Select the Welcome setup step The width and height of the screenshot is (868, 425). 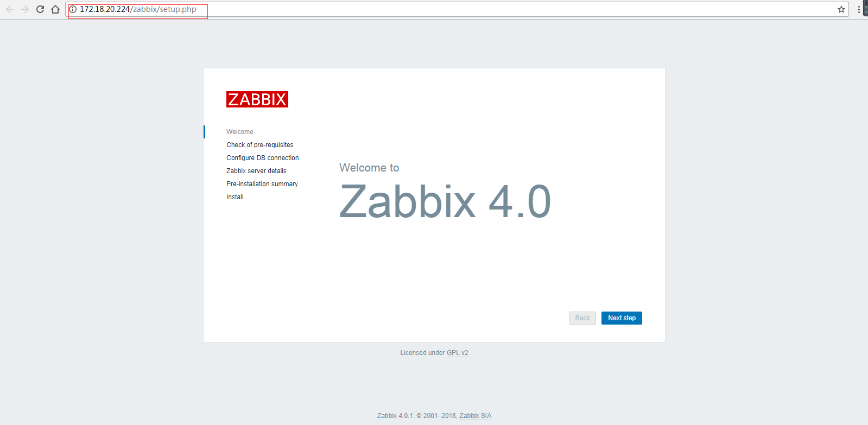click(x=240, y=132)
